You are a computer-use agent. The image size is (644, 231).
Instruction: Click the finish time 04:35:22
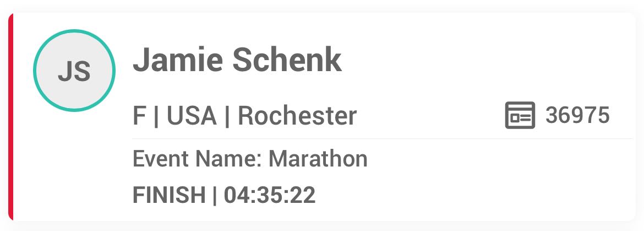point(270,195)
